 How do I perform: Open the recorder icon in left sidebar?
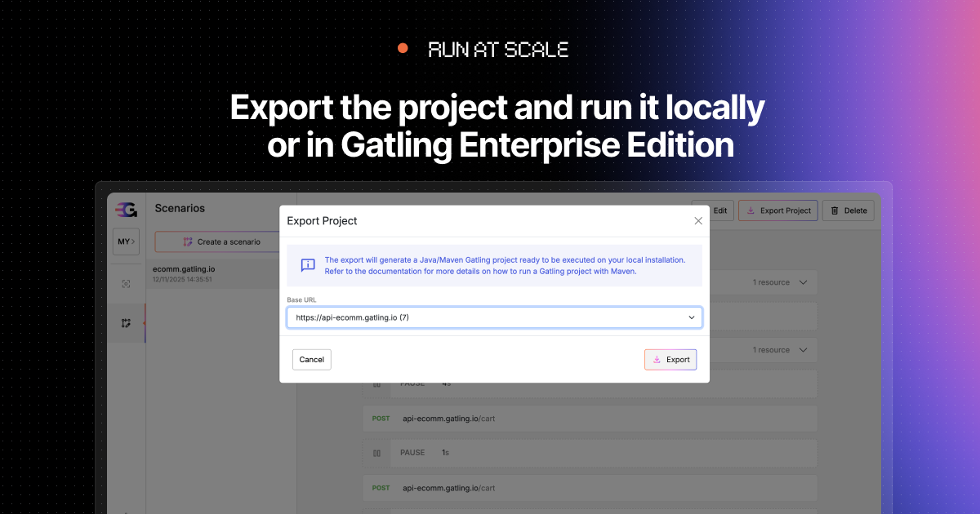(x=126, y=284)
